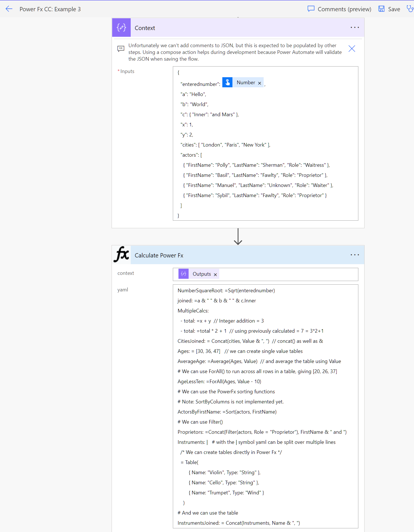
Task: Click the flow title Power Fx CC: Example 3
Action: pyautogui.click(x=50, y=9)
